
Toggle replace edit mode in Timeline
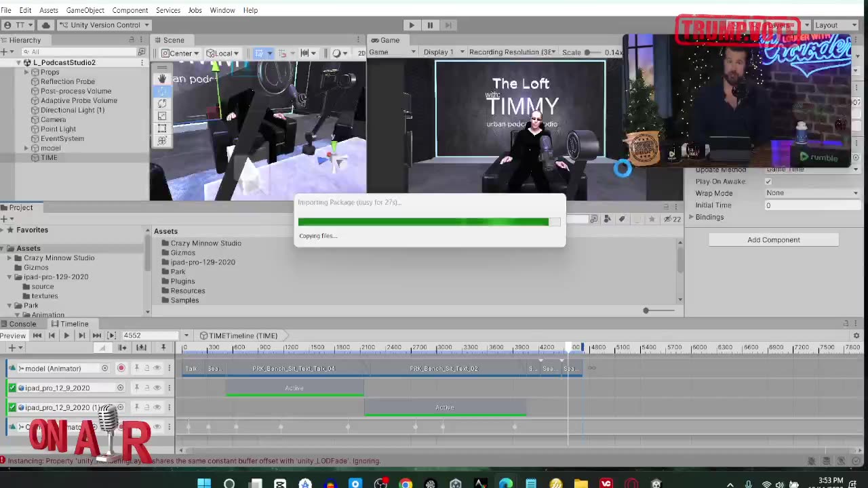tap(141, 348)
